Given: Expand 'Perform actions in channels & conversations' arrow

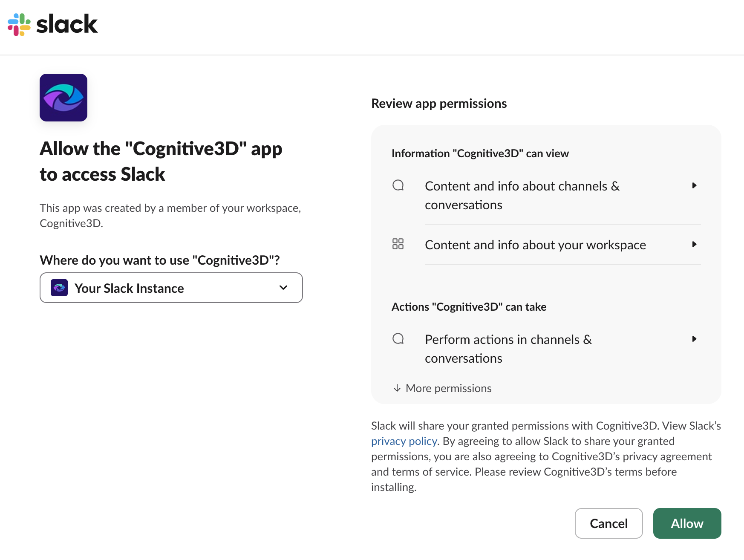Looking at the screenshot, I should [x=694, y=339].
